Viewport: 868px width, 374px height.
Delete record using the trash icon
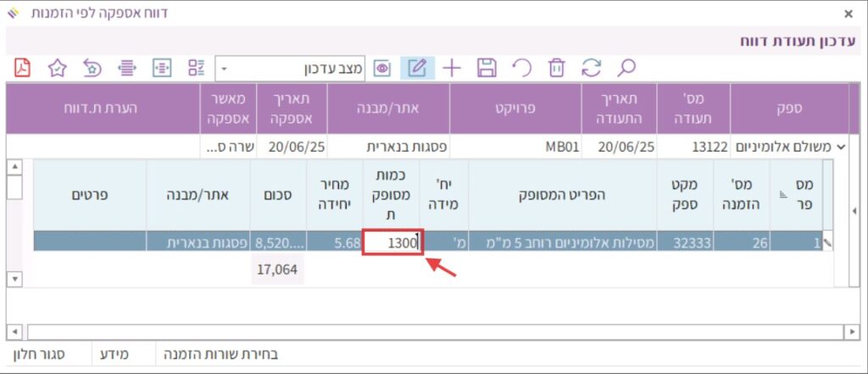point(556,68)
